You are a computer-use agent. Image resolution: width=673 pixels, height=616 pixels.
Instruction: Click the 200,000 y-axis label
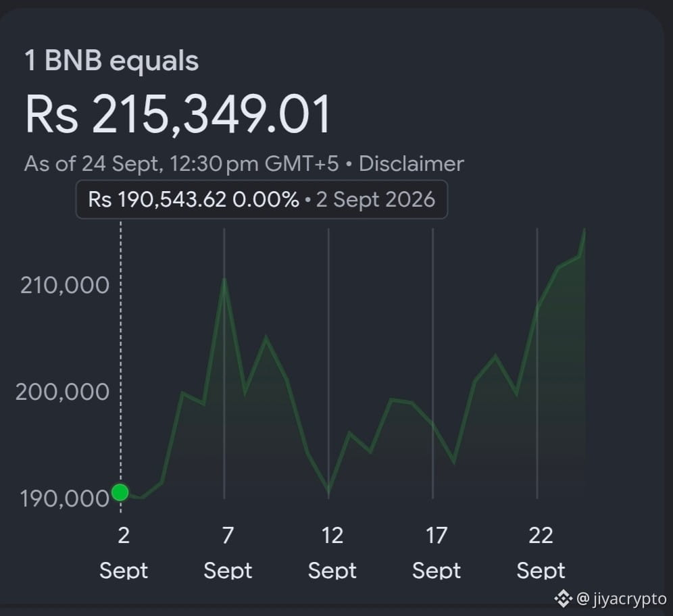tap(62, 392)
